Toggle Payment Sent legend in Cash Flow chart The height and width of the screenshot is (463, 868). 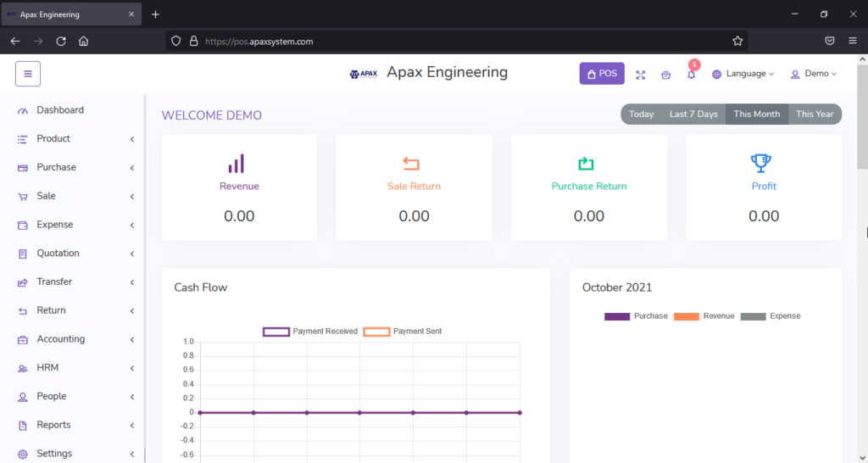pyautogui.click(x=403, y=332)
